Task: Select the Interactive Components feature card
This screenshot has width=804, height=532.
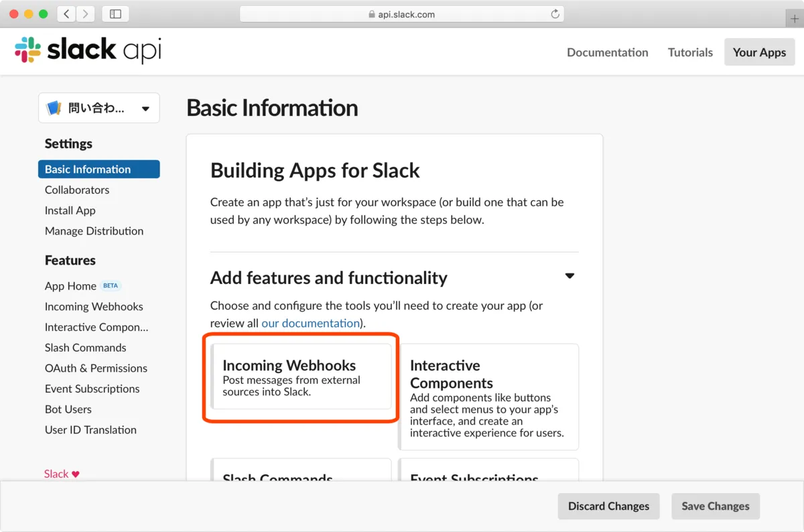Action: point(488,397)
